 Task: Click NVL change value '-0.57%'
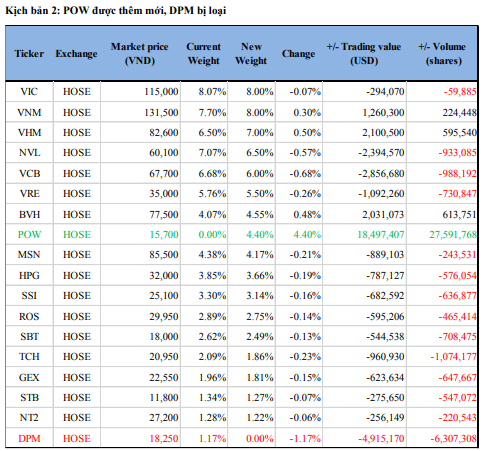[x=305, y=153]
